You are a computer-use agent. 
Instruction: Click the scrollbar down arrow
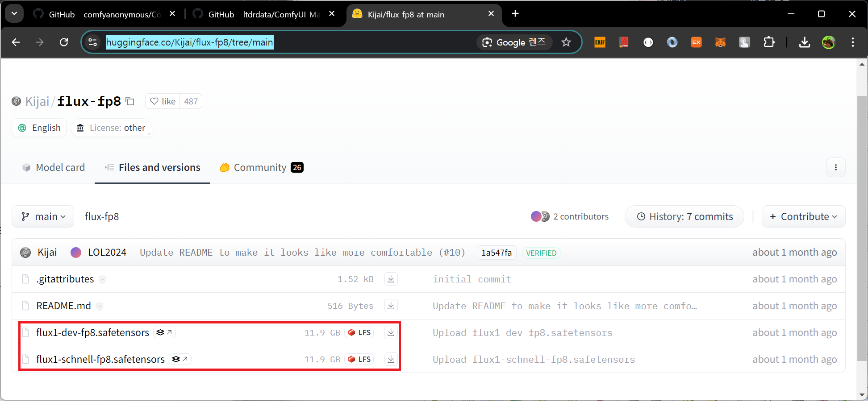(862, 395)
